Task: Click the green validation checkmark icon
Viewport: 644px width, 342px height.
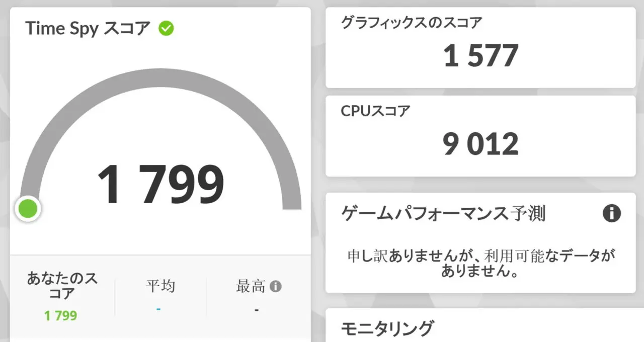Action: click(166, 28)
